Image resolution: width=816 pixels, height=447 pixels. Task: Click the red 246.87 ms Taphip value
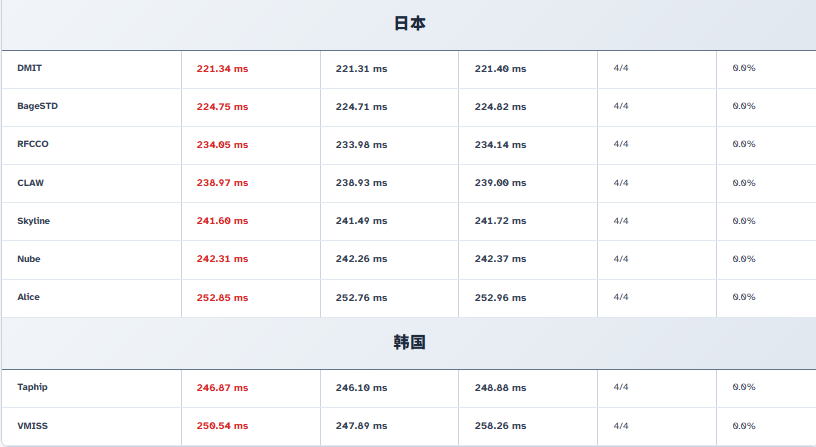tap(222, 388)
